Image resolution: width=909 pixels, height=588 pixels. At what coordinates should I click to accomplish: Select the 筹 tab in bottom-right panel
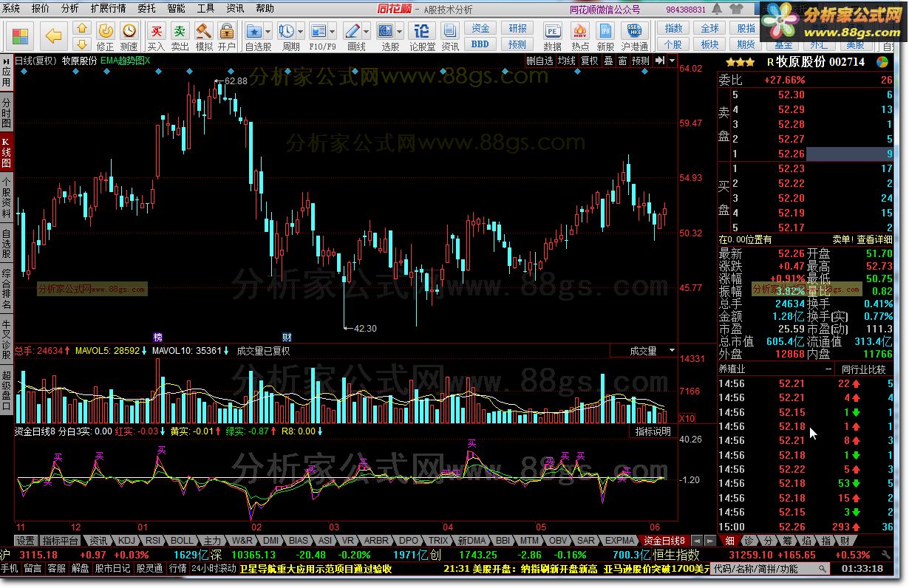[787, 541]
